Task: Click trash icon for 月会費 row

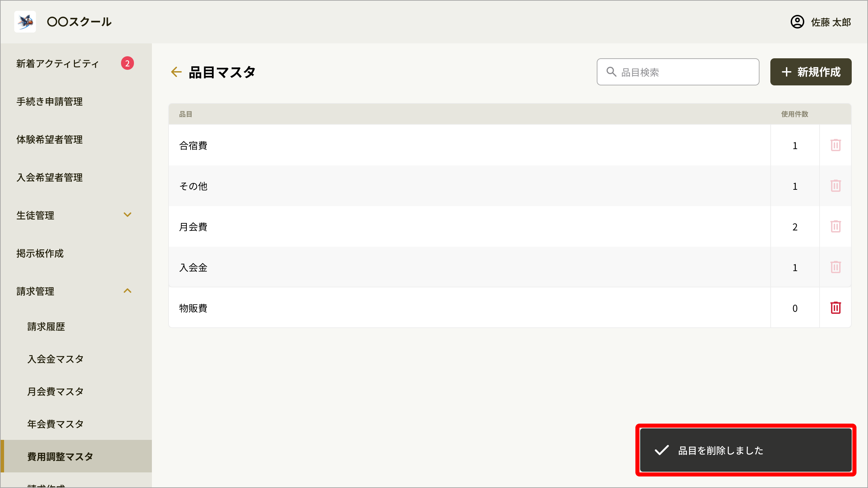Action: 835,227
